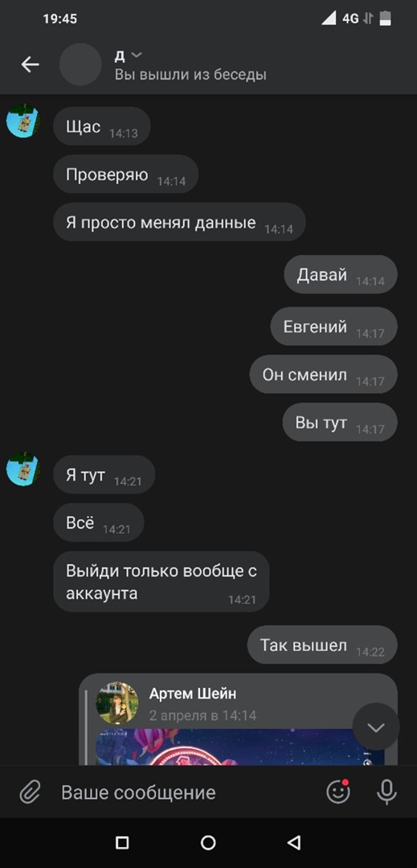Tap the scroll-to-bottom chevron button
The width and height of the screenshot is (417, 868).
click(x=376, y=727)
